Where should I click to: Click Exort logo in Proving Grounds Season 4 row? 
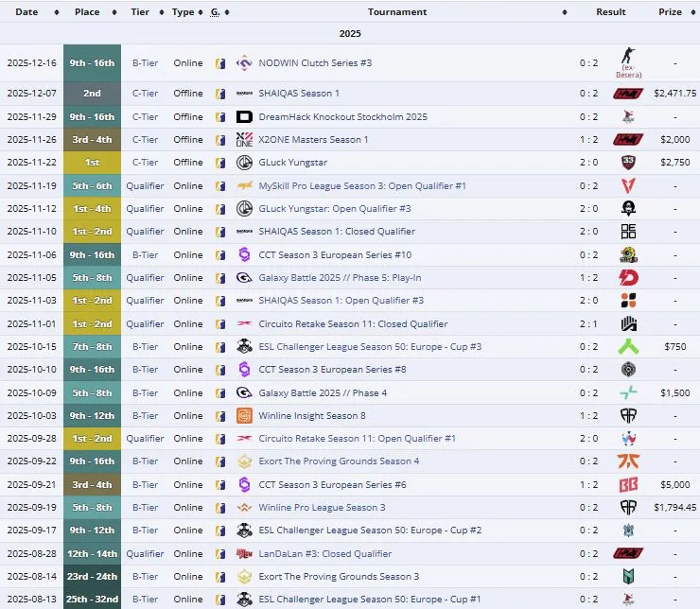pos(244,461)
